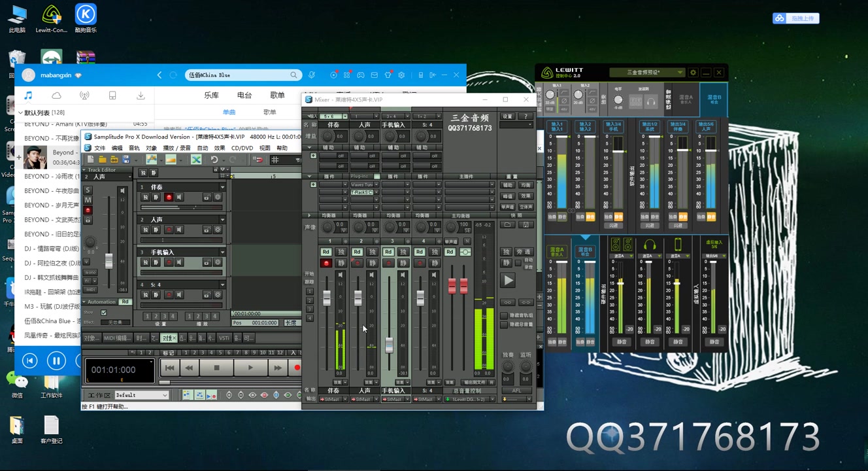Image resolution: width=868 pixels, height=471 pixels.
Task: Toggle 静音 under 输入2 channel in Lewitt
Action: (590, 217)
